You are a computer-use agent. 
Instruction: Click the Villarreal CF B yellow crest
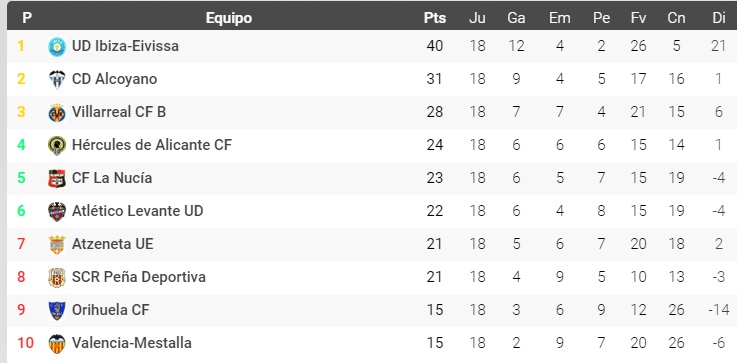click(x=57, y=113)
